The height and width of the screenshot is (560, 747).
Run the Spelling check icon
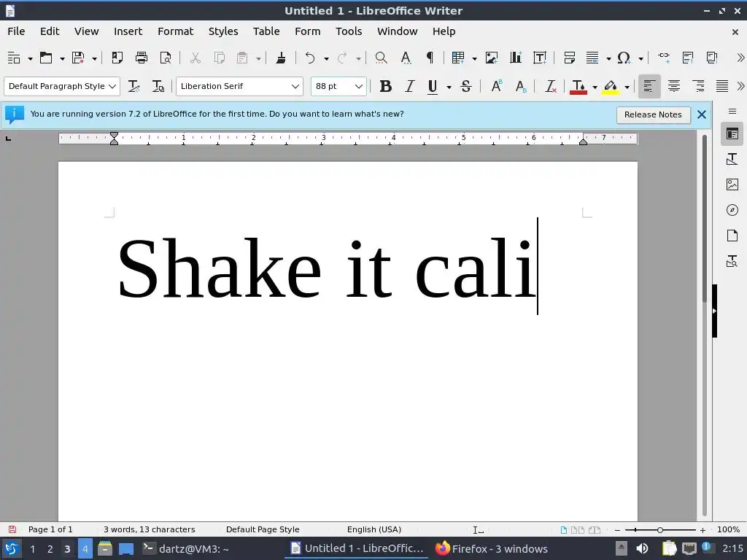tap(406, 58)
